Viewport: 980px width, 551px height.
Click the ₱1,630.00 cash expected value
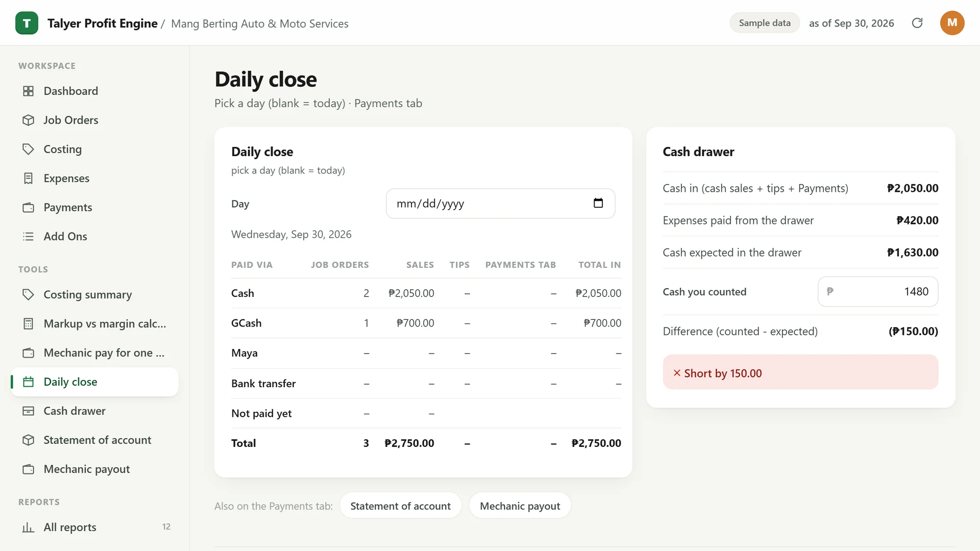coord(913,253)
